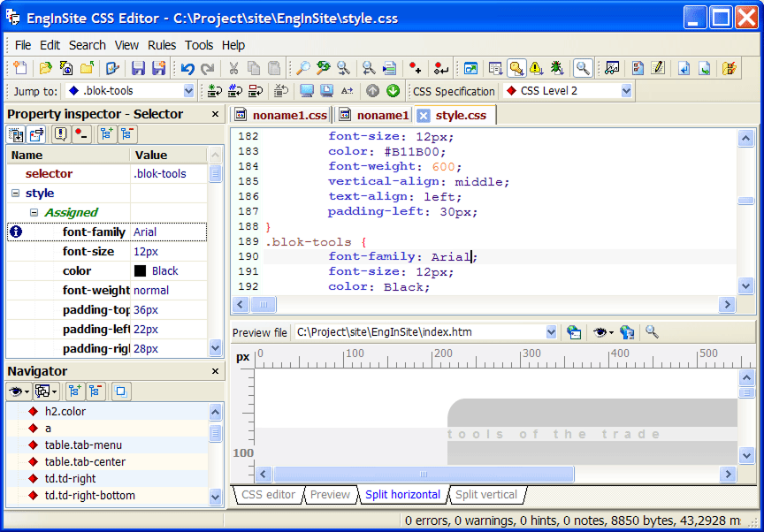Viewport: 764px width, 532px height.
Task: Collapse the style tree node
Action: [16, 194]
